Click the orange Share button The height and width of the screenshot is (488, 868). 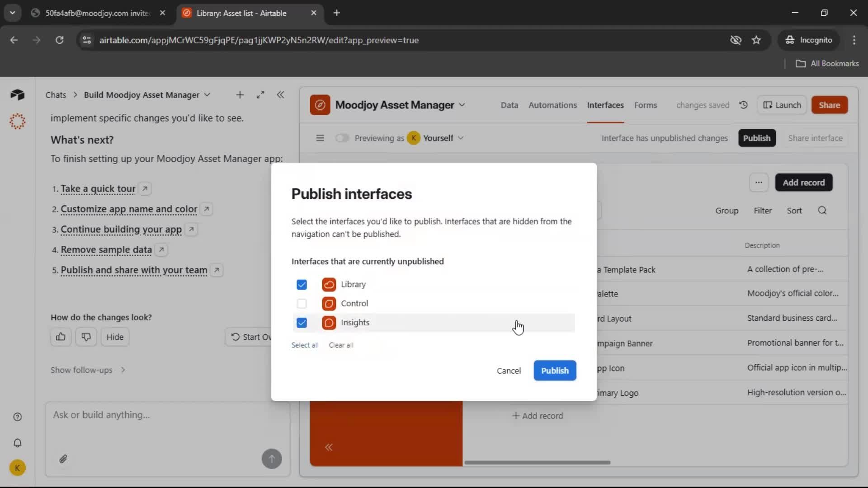(x=829, y=105)
